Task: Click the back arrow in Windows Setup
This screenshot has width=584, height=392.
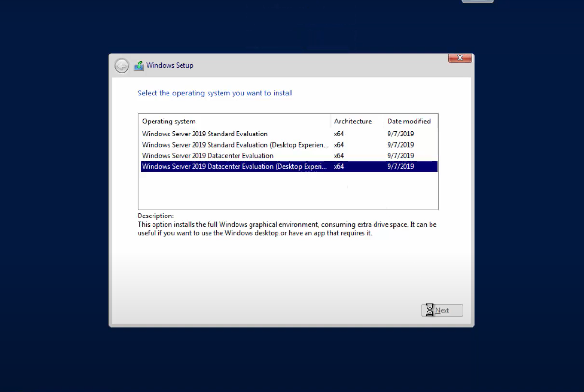Action: [x=122, y=66]
